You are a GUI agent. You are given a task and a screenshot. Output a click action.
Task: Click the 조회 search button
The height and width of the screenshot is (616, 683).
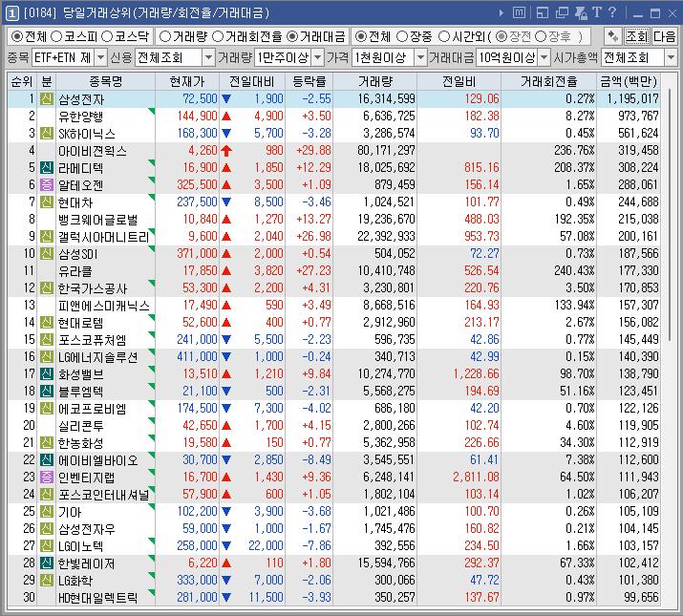click(637, 36)
